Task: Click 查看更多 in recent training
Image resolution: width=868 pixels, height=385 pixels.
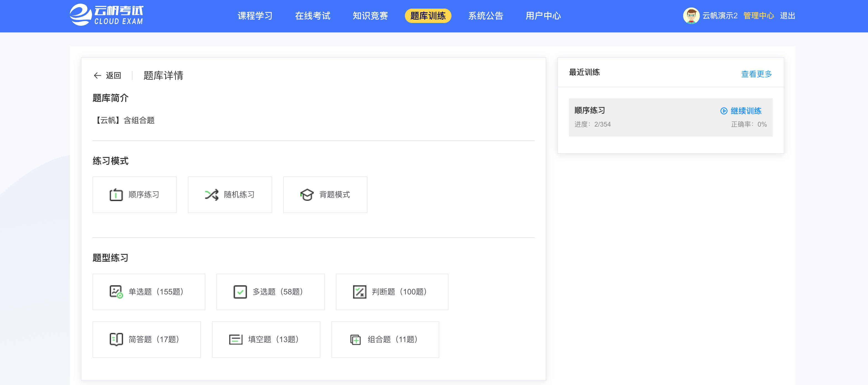Action: pos(757,74)
